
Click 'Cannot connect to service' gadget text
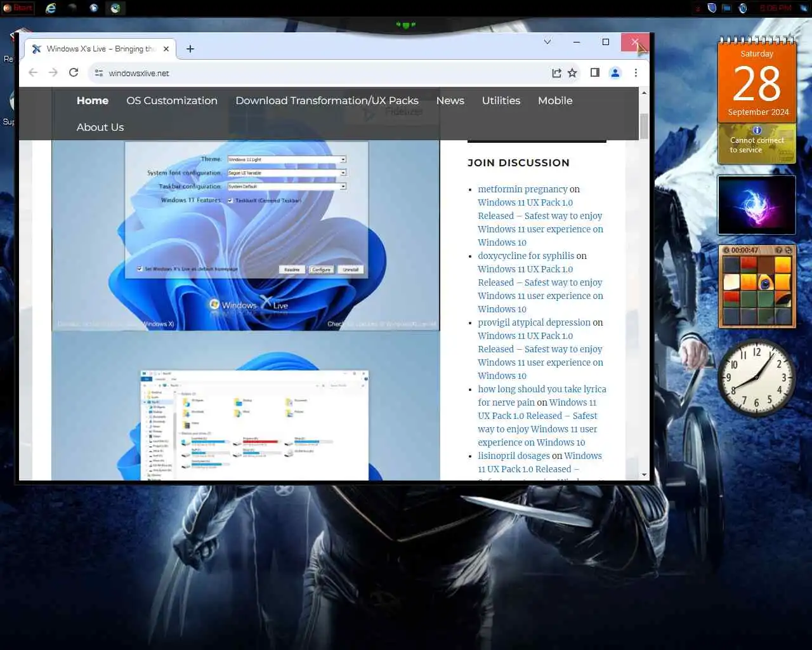point(757,145)
